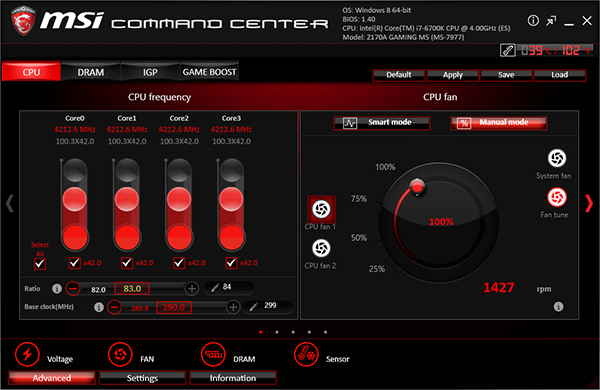
Task: Open the DRAM memory icon in bottom bar
Action: [x=213, y=354]
